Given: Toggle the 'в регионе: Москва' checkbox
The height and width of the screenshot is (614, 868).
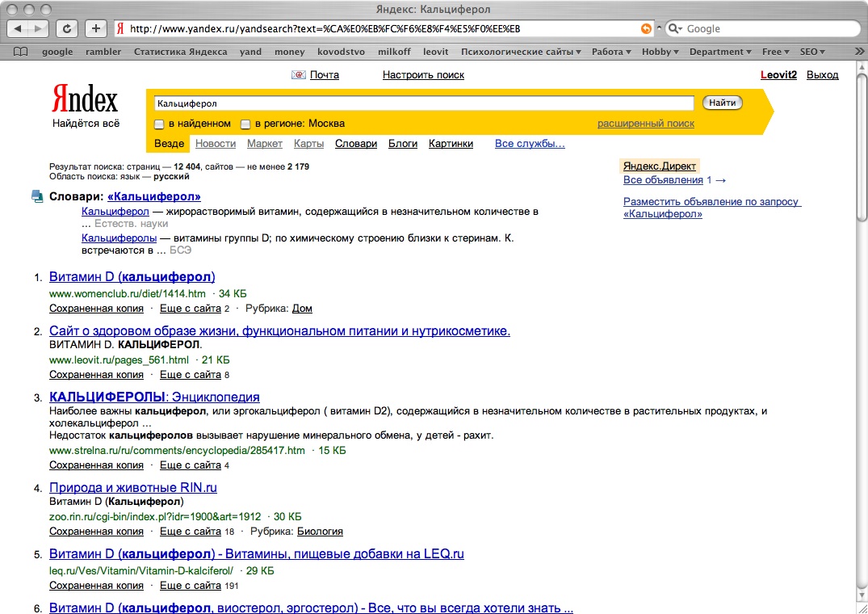Looking at the screenshot, I should (245, 124).
